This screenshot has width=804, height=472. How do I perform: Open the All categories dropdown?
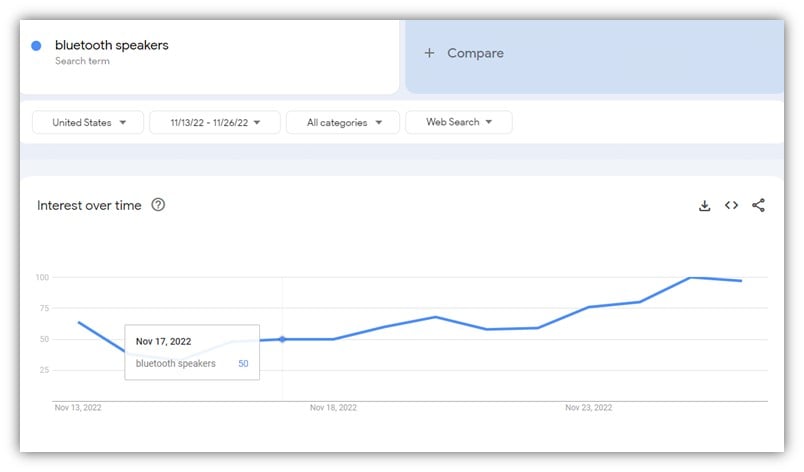click(x=343, y=122)
